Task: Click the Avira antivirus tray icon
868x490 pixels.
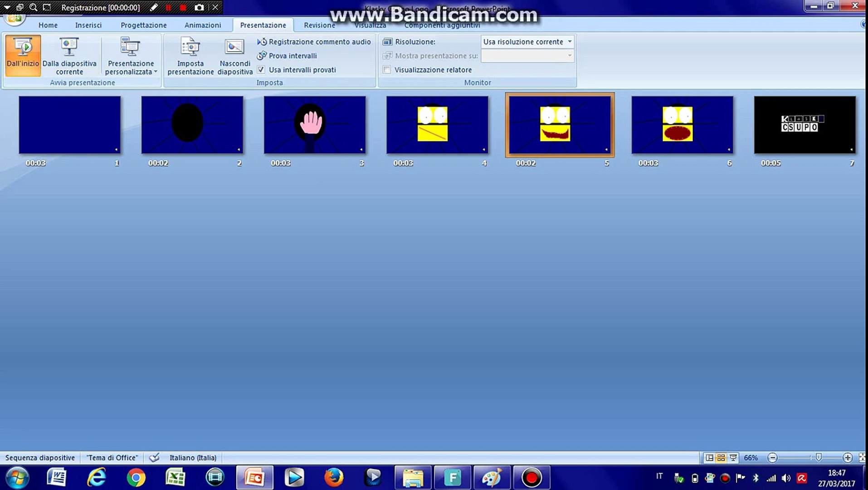Action: tap(802, 478)
